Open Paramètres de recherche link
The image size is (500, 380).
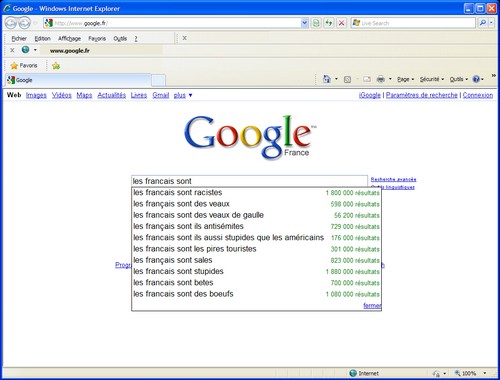(x=422, y=95)
